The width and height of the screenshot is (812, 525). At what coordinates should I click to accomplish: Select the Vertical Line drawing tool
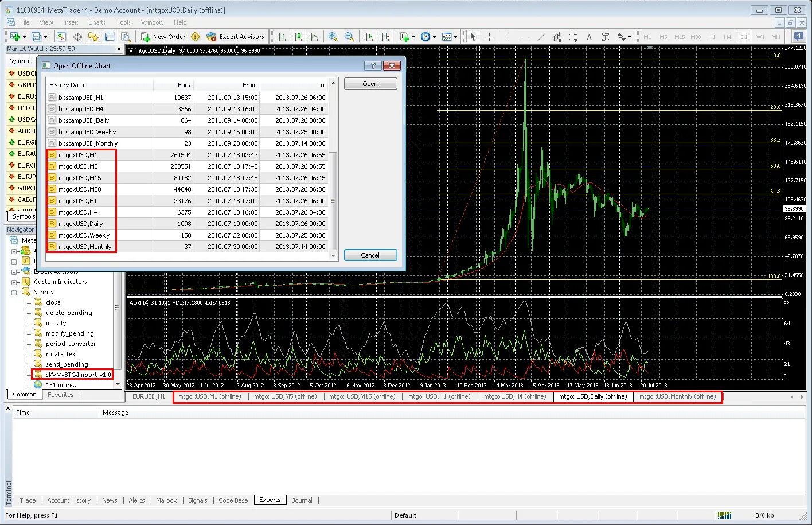[509, 37]
